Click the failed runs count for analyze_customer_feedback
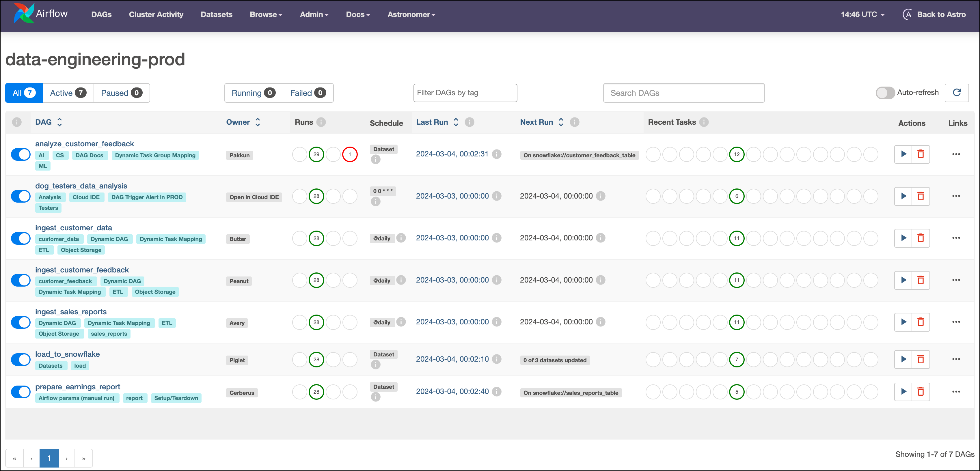The image size is (980, 471). click(x=350, y=154)
